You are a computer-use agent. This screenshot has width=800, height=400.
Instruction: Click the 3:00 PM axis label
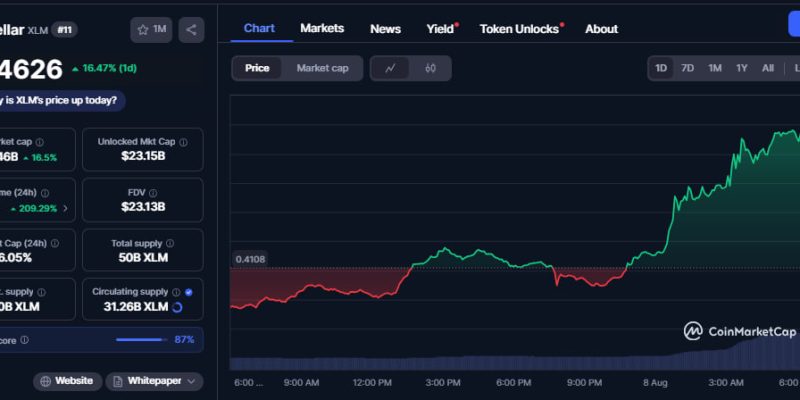(x=442, y=383)
